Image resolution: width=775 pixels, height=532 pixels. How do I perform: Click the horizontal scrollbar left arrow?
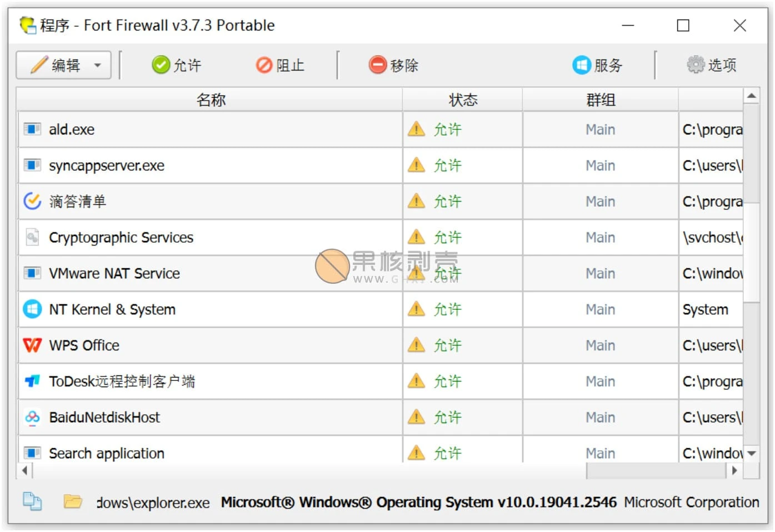coord(24,470)
